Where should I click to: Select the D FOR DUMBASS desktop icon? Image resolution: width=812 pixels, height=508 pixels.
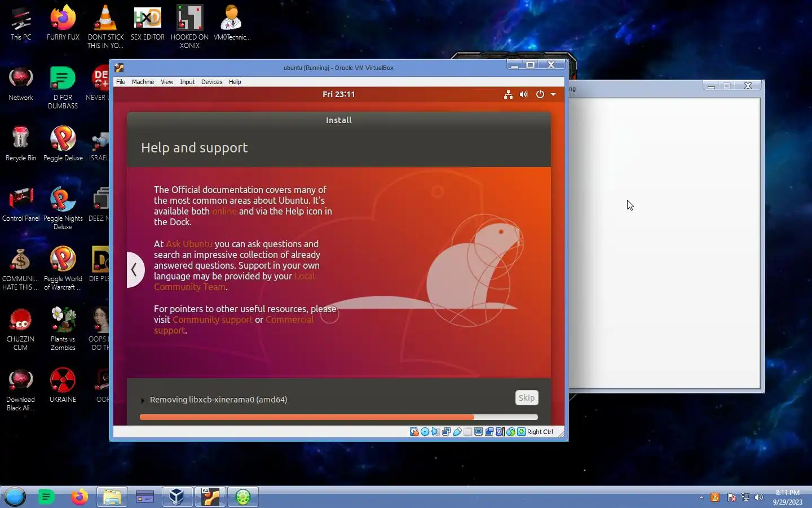[63, 87]
